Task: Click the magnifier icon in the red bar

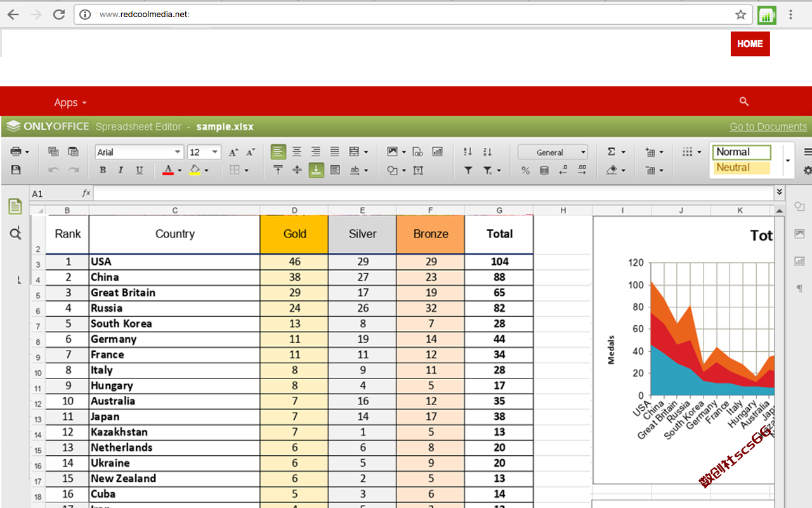Action: tap(744, 102)
